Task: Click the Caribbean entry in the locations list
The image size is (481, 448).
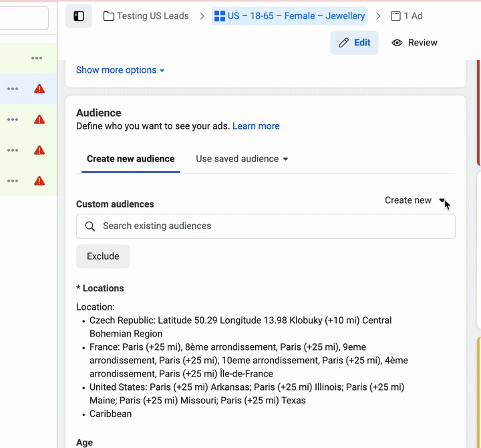Action: pos(111,414)
